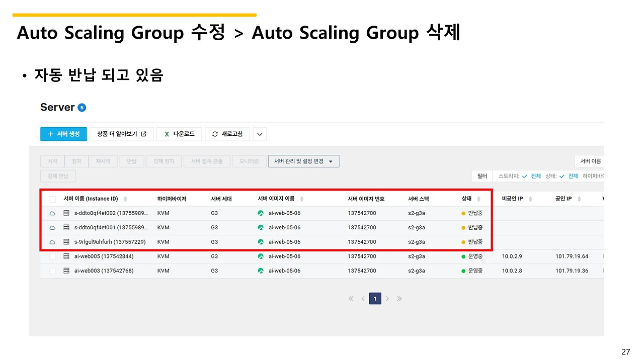Screen dimensions: 644x362
Task: Click the image icon in ai-web003 row
Action: 261,271
